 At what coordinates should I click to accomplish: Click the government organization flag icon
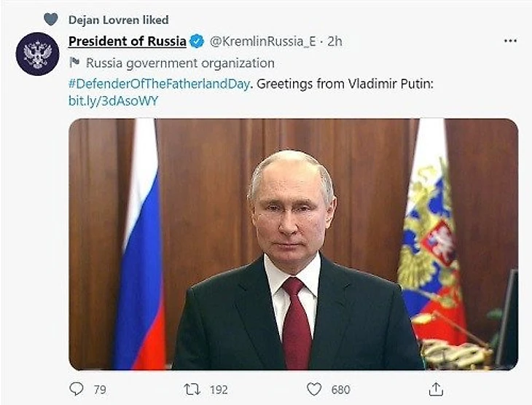click(74, 63)
